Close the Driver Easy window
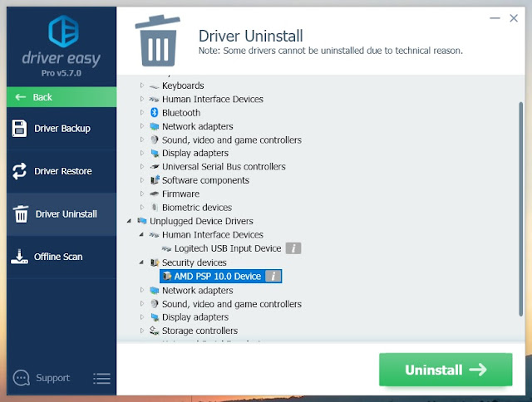The height and width of the screenshot is (402, 532). point(514,18)
